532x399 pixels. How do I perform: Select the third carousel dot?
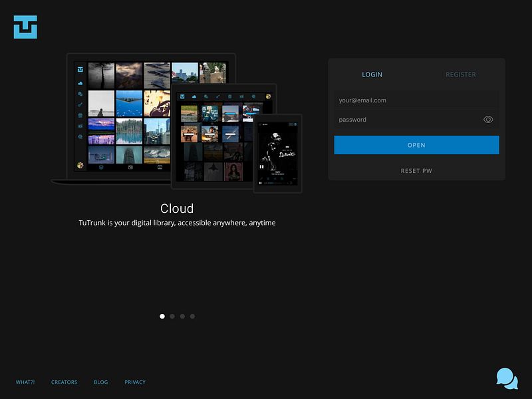(x=182, y=317)
